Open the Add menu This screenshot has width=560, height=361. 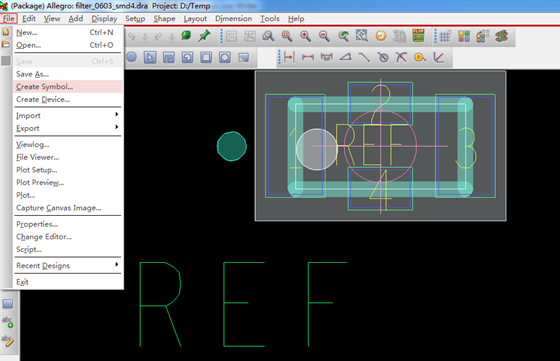[x=76, y=19]
